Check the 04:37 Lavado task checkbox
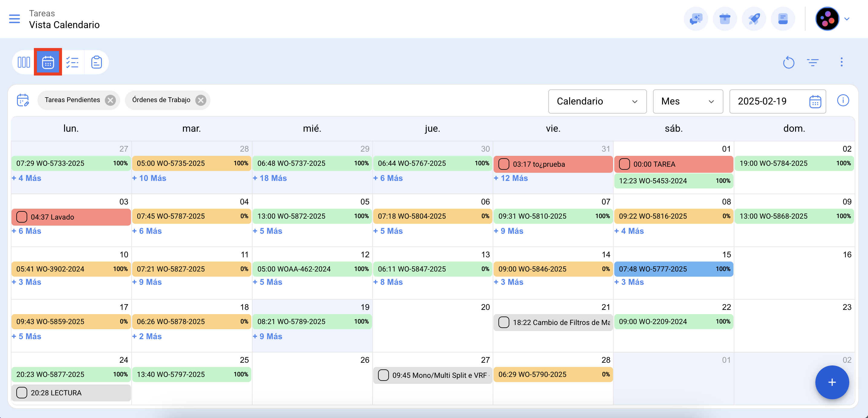Viewport: 868px width, 418px height. [x=22, y=217]
